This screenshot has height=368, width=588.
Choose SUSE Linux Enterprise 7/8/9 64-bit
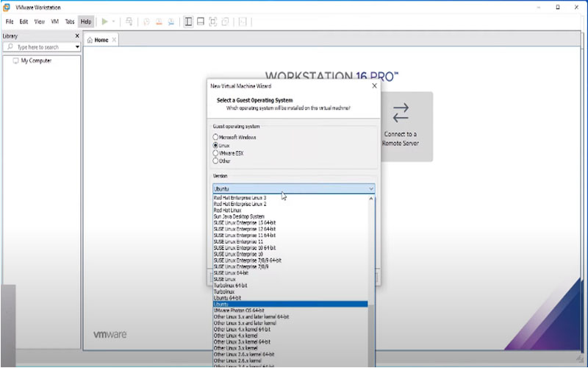pos(290,261)
